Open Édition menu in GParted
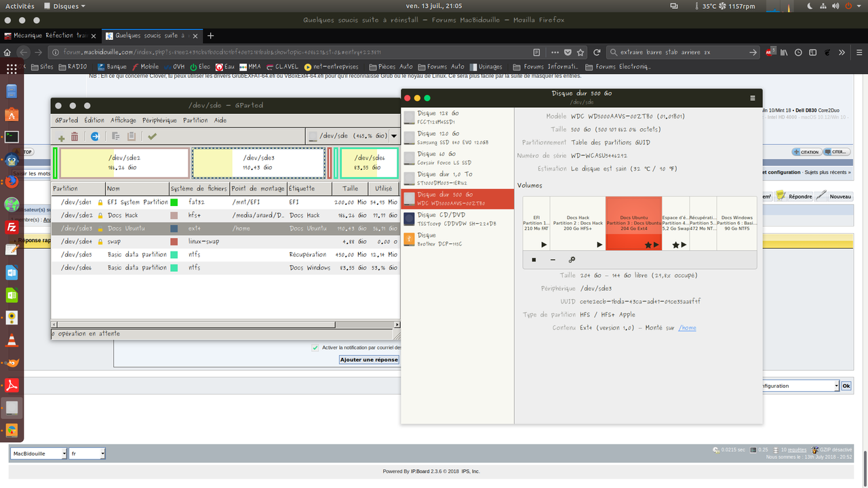 tap(94, 120)
